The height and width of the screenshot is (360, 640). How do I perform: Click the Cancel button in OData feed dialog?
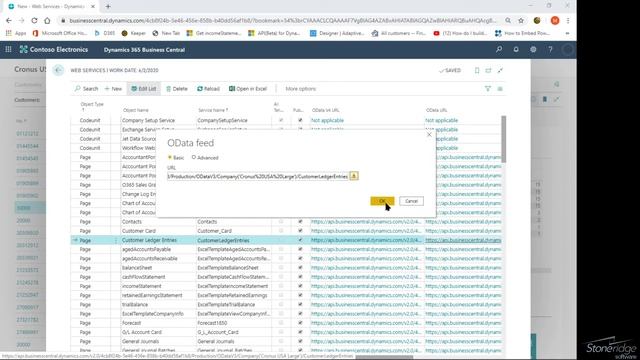click(x=411, y=201)
